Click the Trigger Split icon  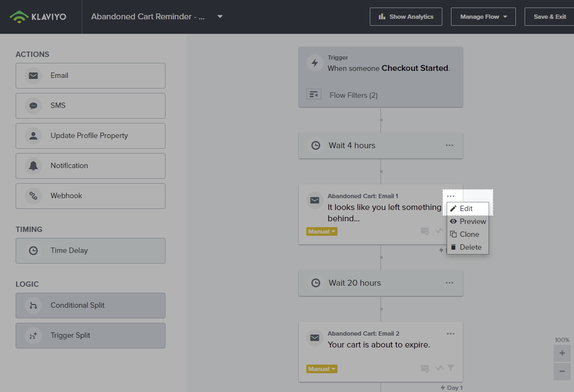point(33,336)
